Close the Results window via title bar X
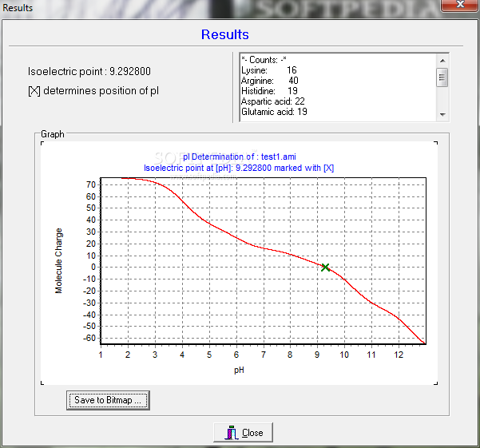Viewport: 480px width, 448px height. [x=460, y=5]
